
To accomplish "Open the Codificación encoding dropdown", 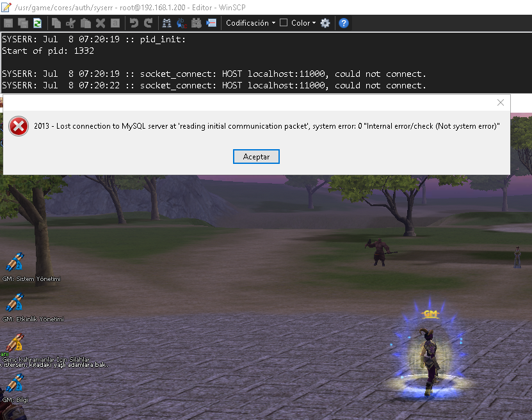I will [250, 23].
